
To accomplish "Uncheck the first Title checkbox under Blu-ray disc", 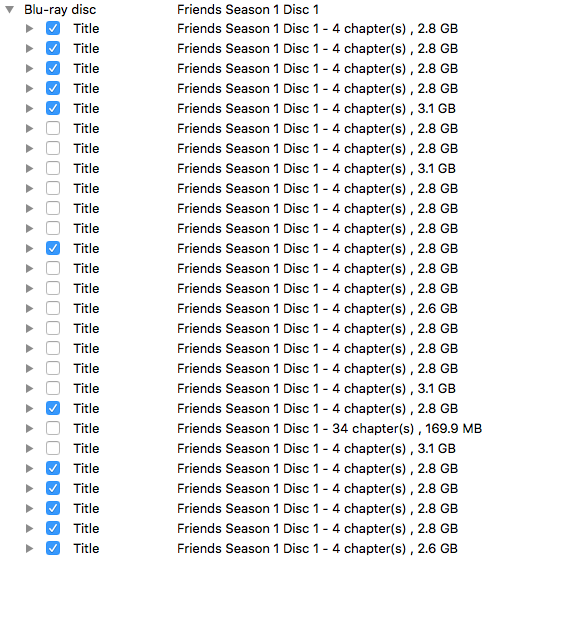I will [53, 28].
